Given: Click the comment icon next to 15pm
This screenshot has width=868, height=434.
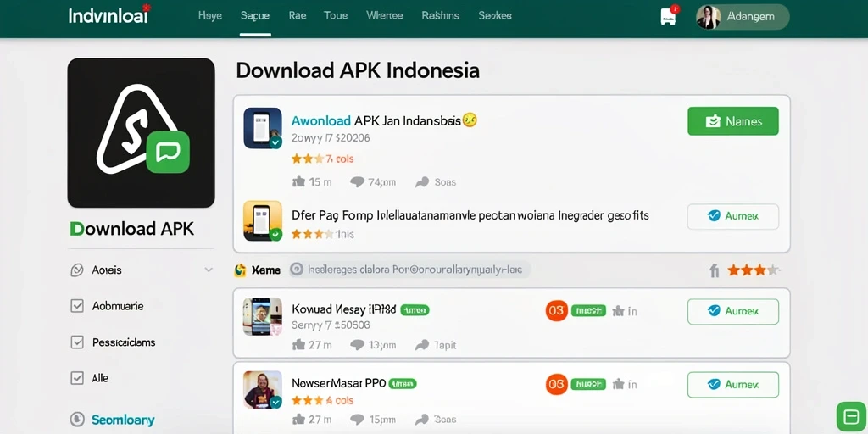Looking at the screenshot, I should click(x=358, y=419).
